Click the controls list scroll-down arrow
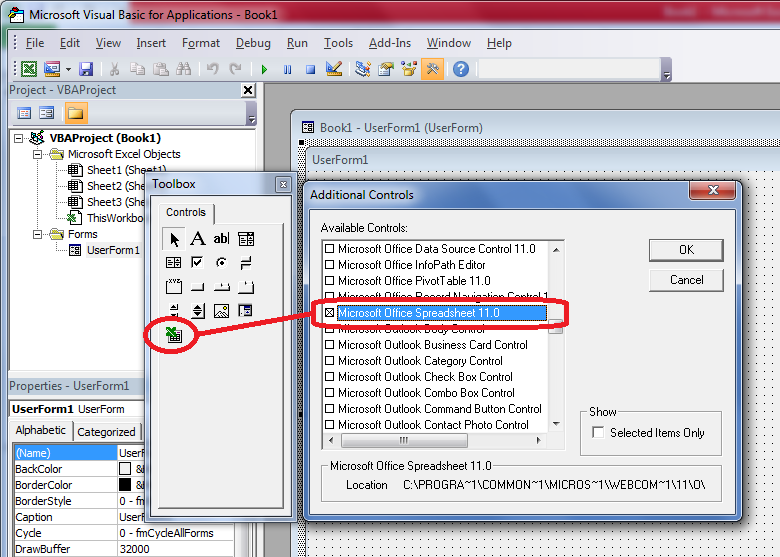This screenshot has height=557, width=780. click(556, 424)
